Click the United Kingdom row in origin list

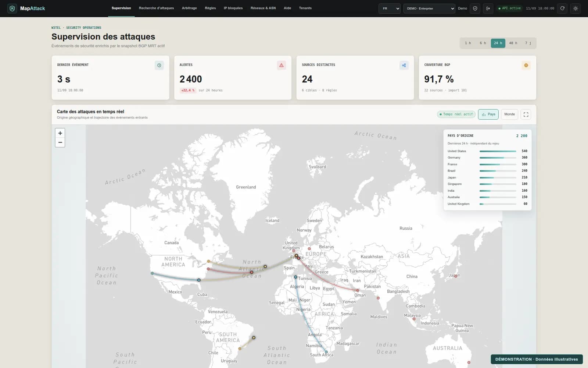point(487,204)
